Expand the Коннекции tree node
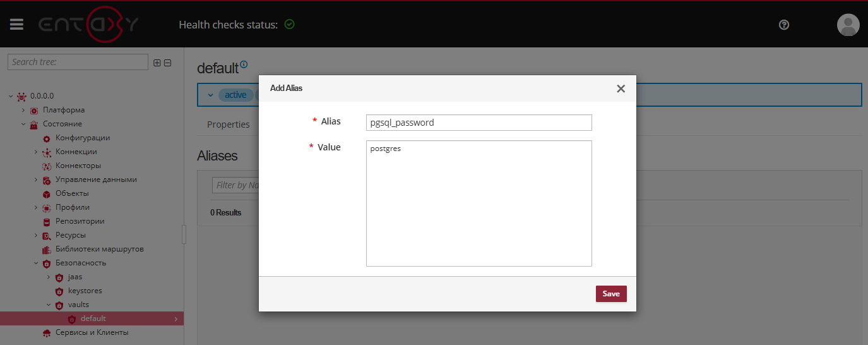 [x=36, y=152]
